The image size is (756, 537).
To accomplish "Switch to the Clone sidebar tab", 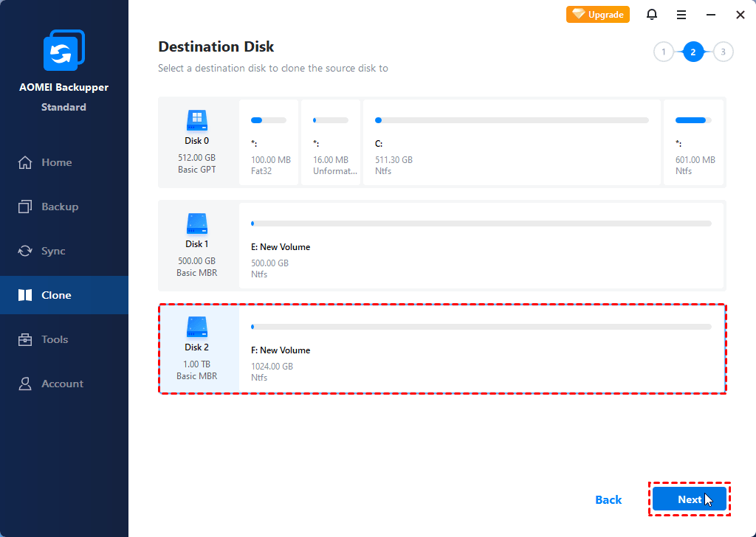I will (56, 296).
